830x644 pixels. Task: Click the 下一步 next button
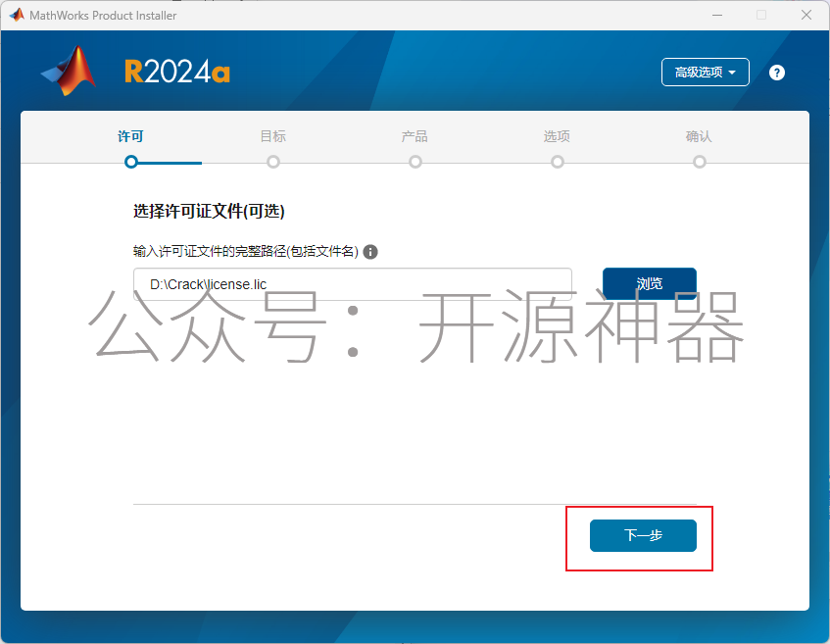coord(643,535)
